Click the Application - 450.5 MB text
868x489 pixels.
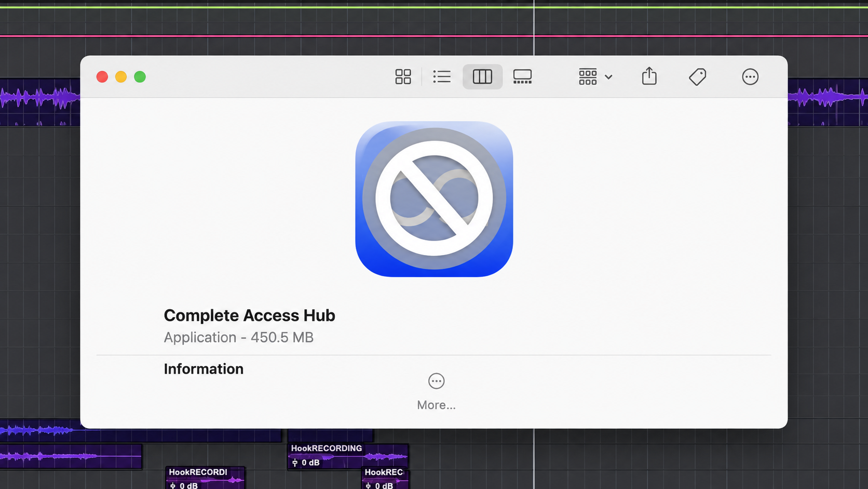pos(238,337)
